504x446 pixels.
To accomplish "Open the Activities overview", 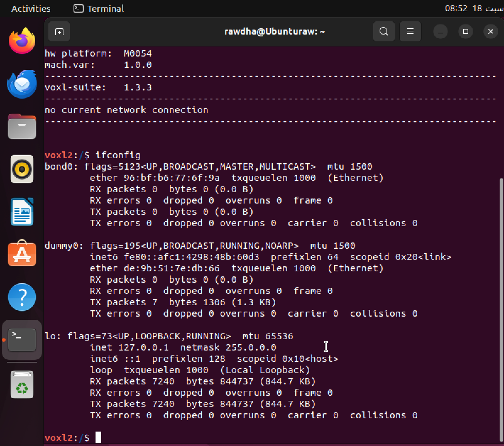I will click(31, 8).
